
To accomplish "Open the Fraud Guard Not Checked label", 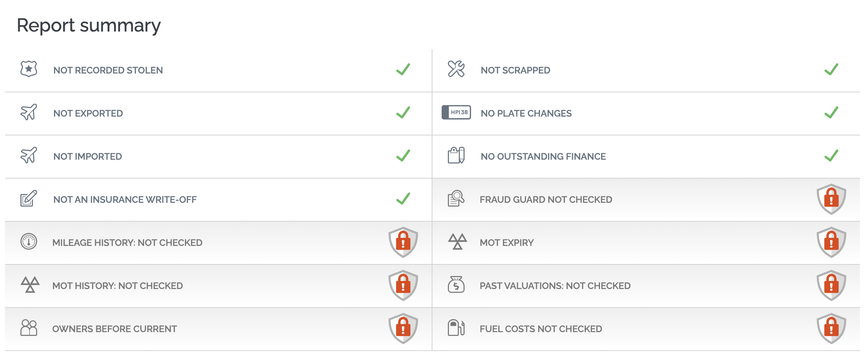I will (x=546, y=199).
